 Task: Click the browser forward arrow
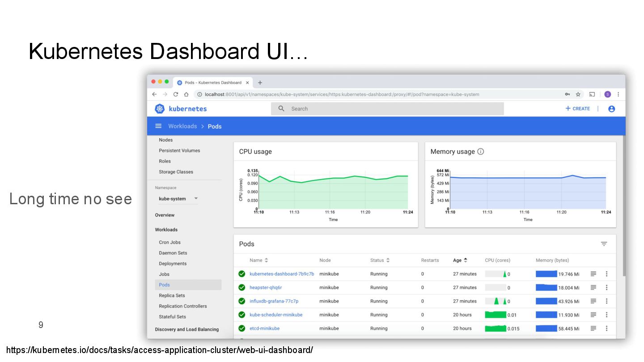pyautogui.click(x=165, y=94)
